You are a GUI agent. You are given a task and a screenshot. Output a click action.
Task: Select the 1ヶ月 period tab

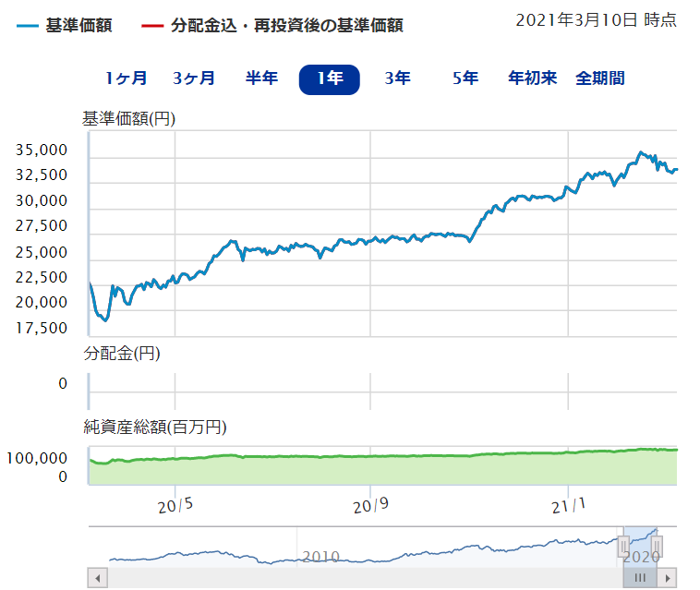[x=126, y=78]
